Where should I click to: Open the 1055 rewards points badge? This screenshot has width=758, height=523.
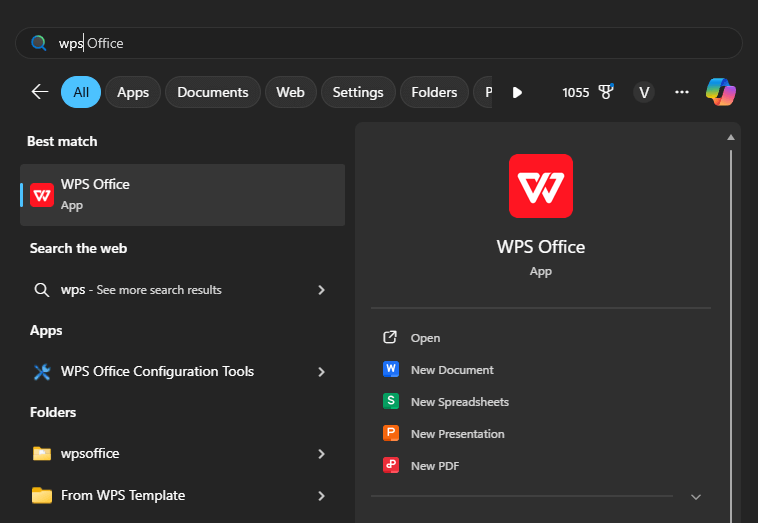pos(588,92)
